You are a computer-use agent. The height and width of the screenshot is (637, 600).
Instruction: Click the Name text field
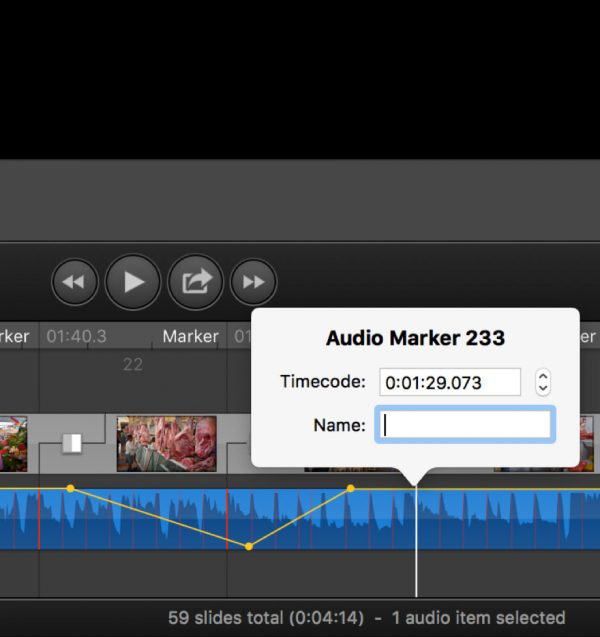(465, 425)
